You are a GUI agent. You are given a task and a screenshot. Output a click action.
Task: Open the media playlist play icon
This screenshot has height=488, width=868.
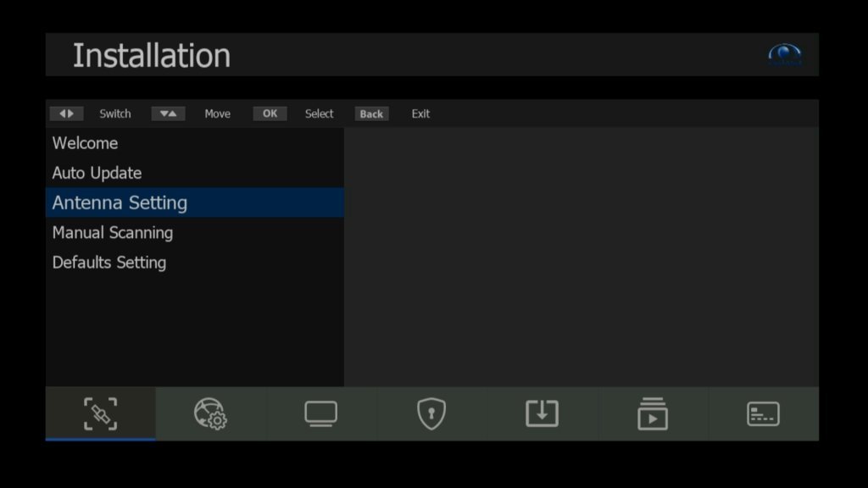(x=653, y=413)
